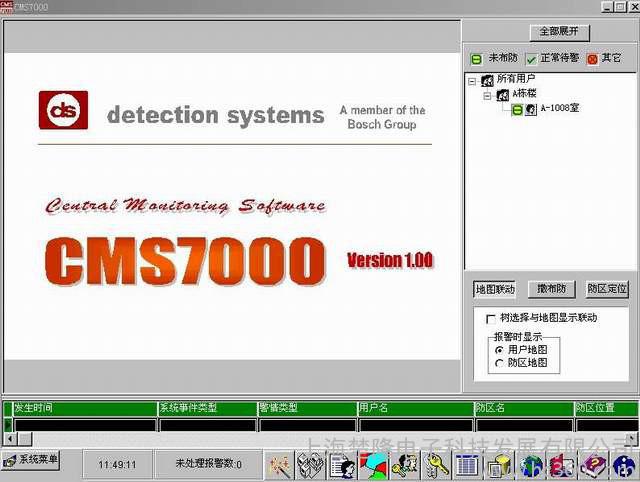Click the red 其它 legend icon
This screenshot has height=482, width=640.
coord(592,60)
